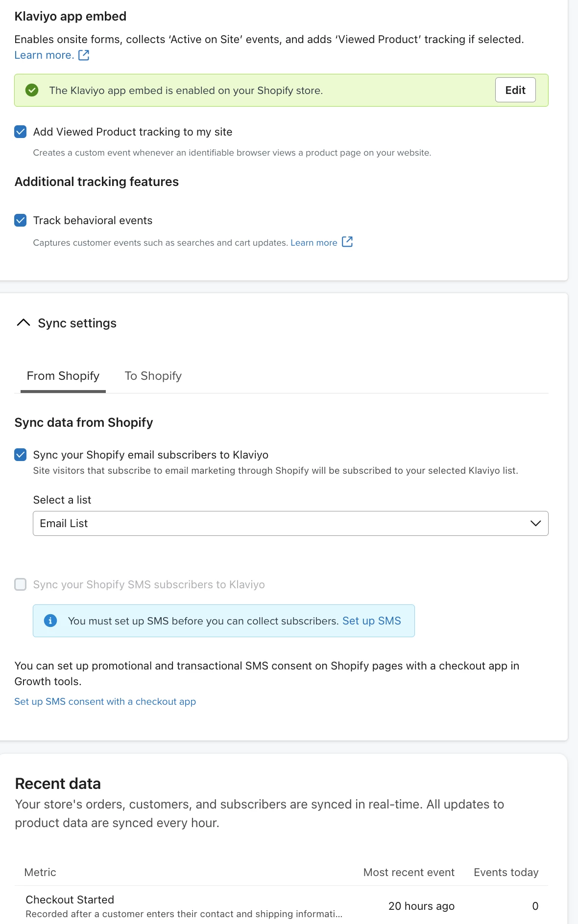Open the Learn more link under Klaviyo app embed
Viewport: 578px width, 924px height.
[44, 55]
